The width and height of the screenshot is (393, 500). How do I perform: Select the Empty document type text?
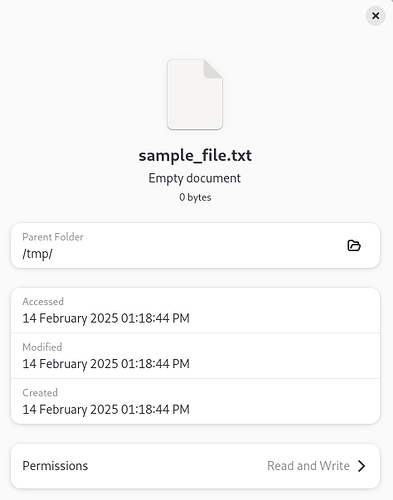[x=195, y=178]
